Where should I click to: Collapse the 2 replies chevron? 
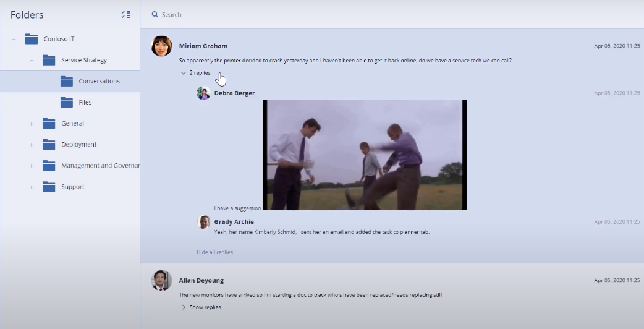coord(183,73)
